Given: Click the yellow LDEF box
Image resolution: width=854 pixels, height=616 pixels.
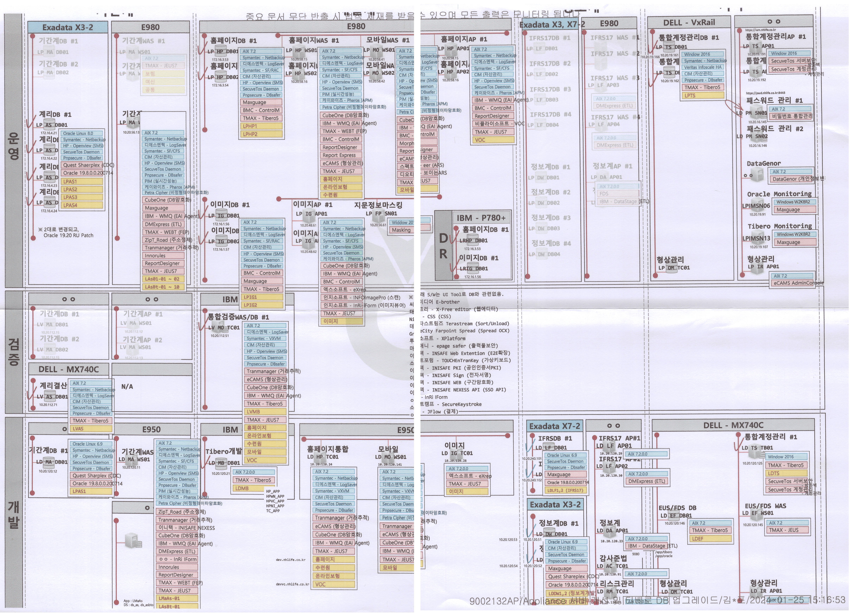Looking at the screenshot, I should pos(710,539).
